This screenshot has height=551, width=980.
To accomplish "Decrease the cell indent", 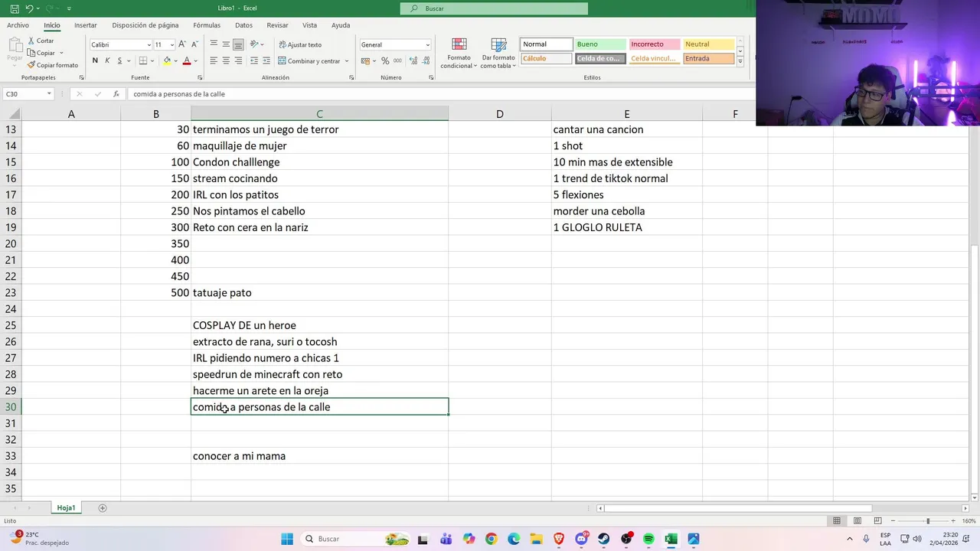I will click(x=253, y=60).
